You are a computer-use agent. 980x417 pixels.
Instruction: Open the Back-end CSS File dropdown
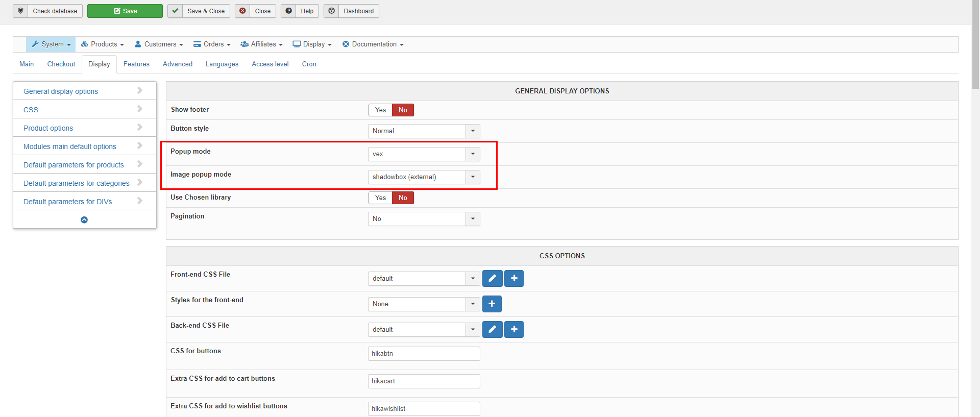424,330
